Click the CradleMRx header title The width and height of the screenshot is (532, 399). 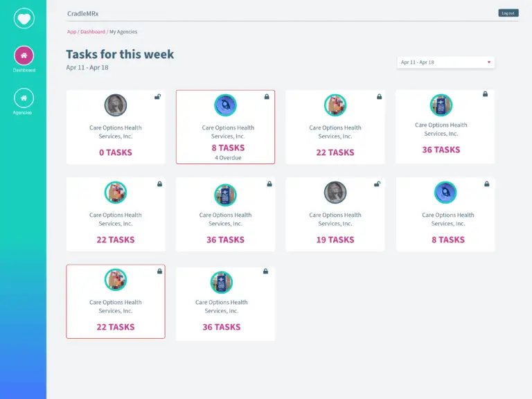coord(82,13)
